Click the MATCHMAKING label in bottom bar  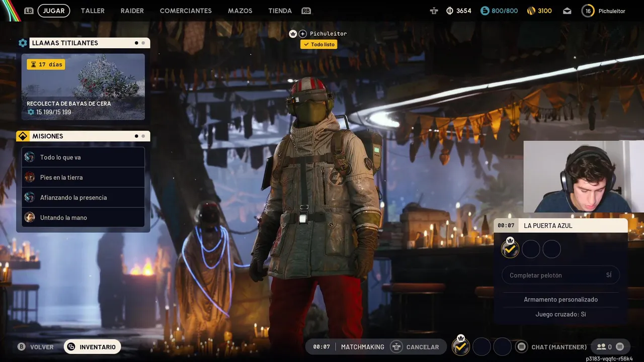point(362,347)
